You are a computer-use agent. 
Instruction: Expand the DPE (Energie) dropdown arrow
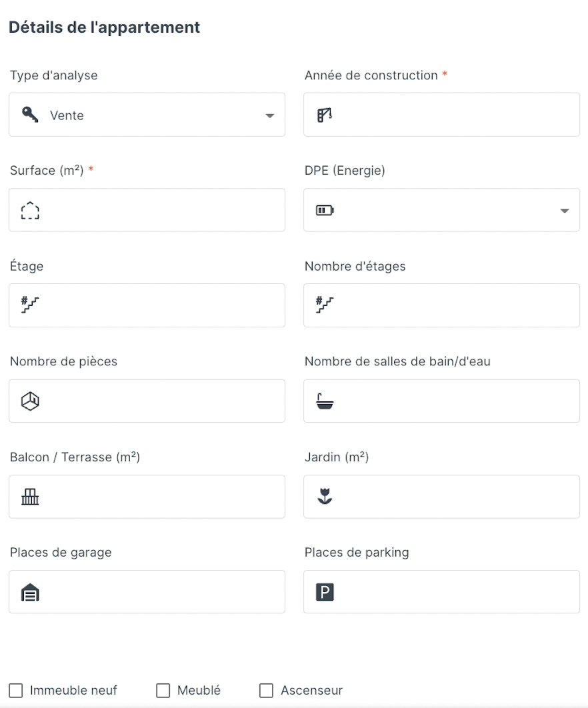565,211
